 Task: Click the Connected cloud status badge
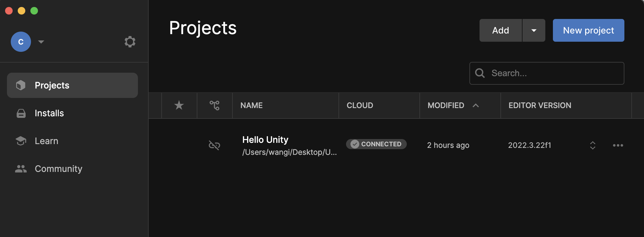pos(376,144)
